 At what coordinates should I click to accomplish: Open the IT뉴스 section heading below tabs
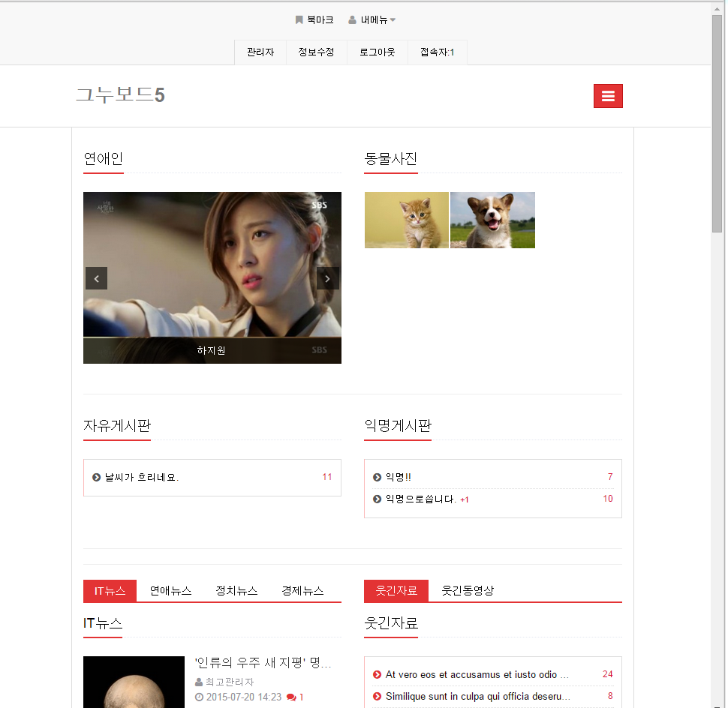[103, 623]
